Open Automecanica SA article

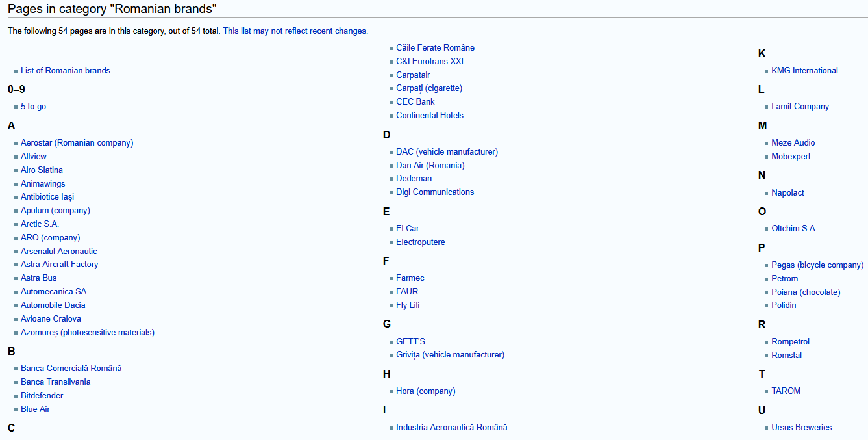pyautogui.click(x=53, y=291)
